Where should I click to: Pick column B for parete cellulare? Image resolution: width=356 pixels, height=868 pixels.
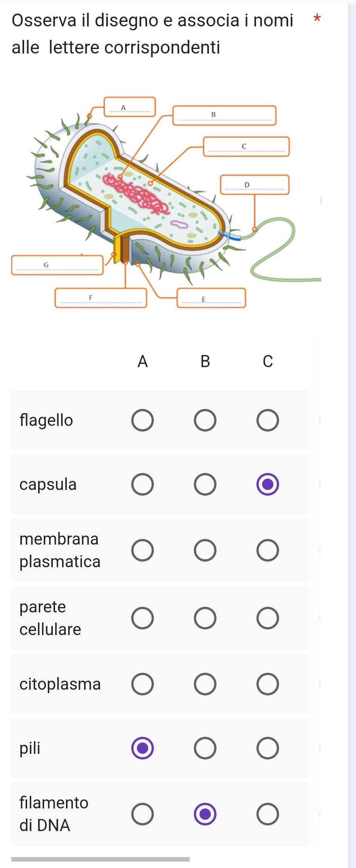tap(205, 618)
